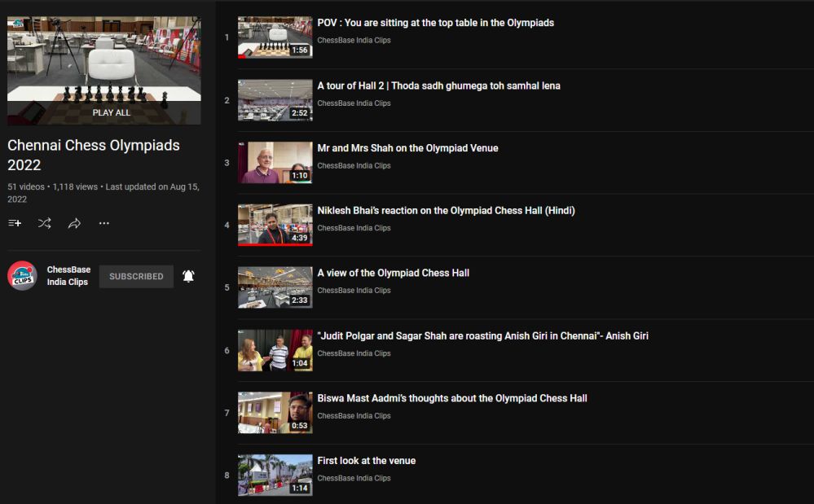Click the share playlist arrow icon
814x504 pixels.
coord(74,223)
